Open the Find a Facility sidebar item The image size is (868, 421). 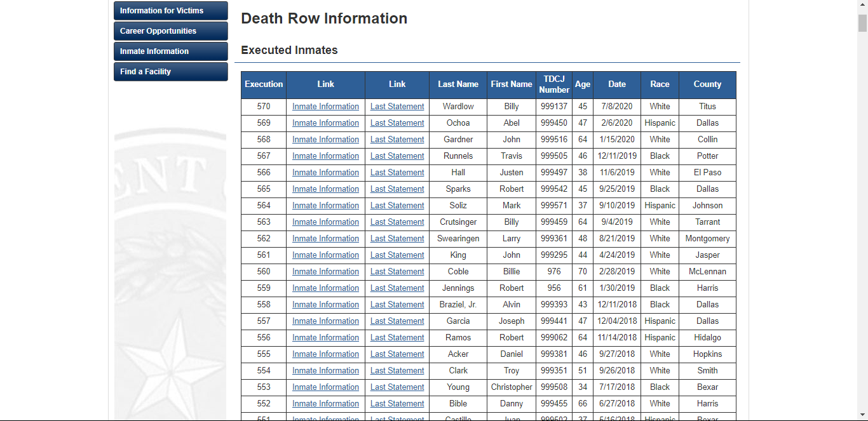pyautogui.click(x=170, y=72)
